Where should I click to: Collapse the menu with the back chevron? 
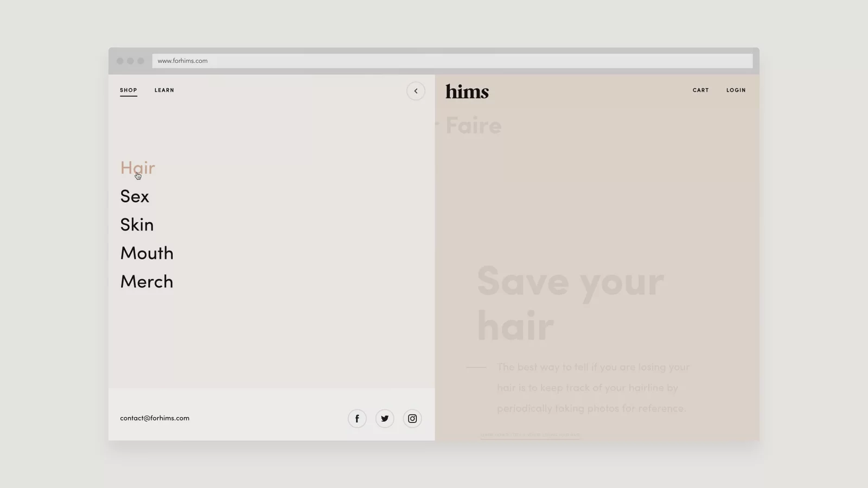tap(416, 91)
